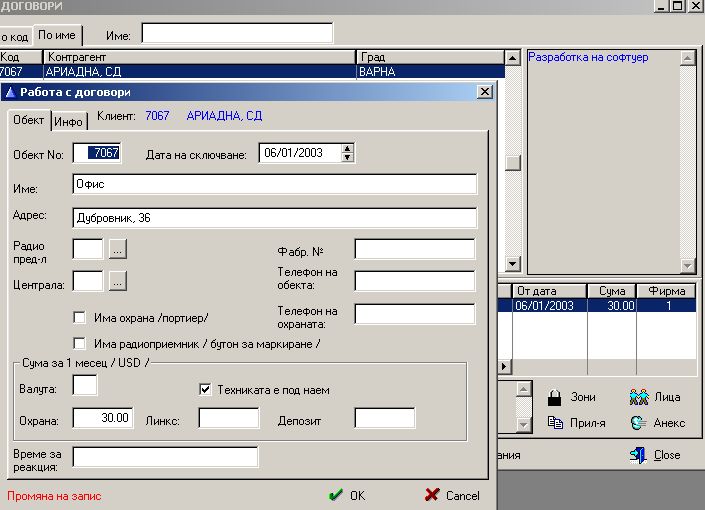Click the contracts table horizontal scroll right arrow
This screenshot has width=705, height=510.
[x=504, y=366]
